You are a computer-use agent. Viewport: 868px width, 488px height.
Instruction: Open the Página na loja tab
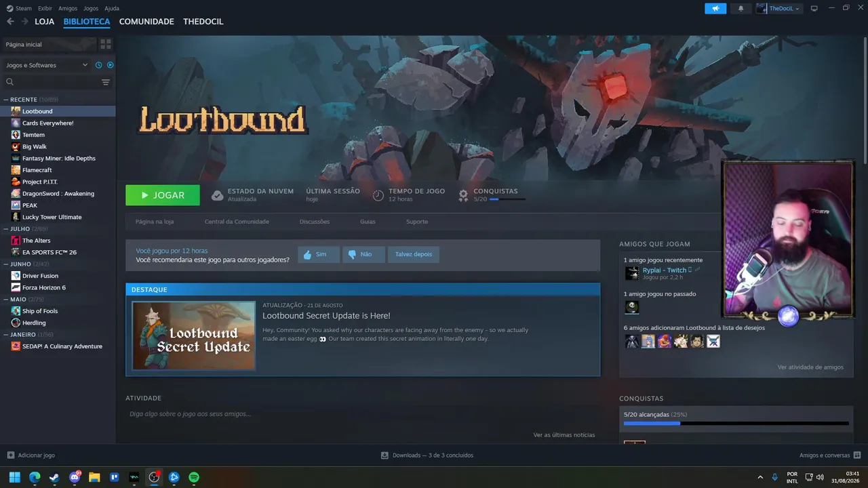[155, 222]
